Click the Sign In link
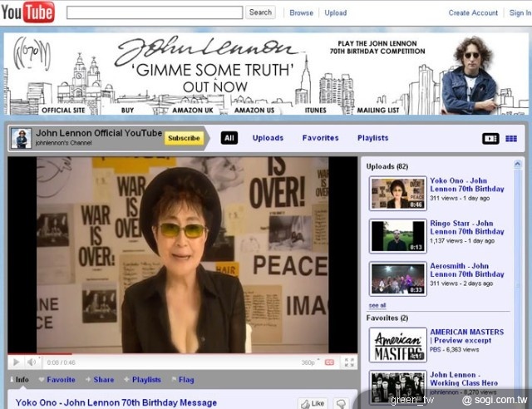The height and width of the screenshot is (409, 532). 520,12
